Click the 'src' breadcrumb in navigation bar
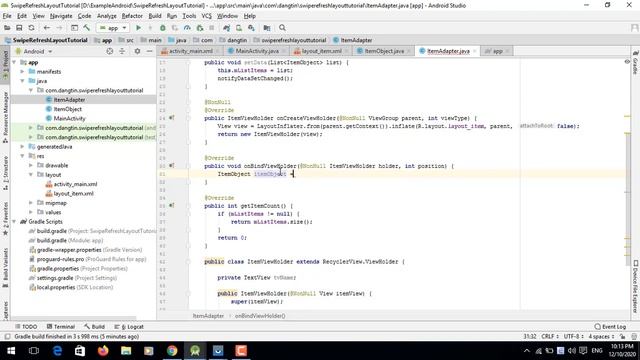This screenshot has width=640, height=360. click(x=127, y=40)
